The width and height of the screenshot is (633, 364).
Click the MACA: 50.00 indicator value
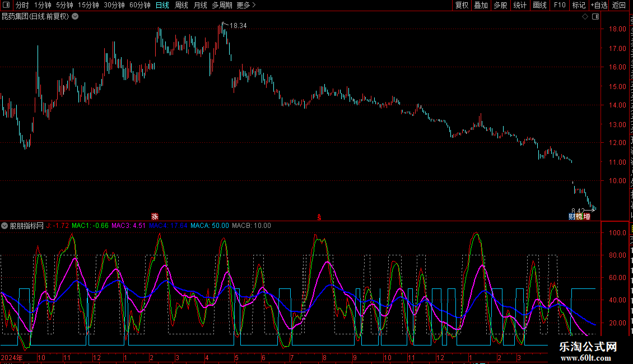210,226
